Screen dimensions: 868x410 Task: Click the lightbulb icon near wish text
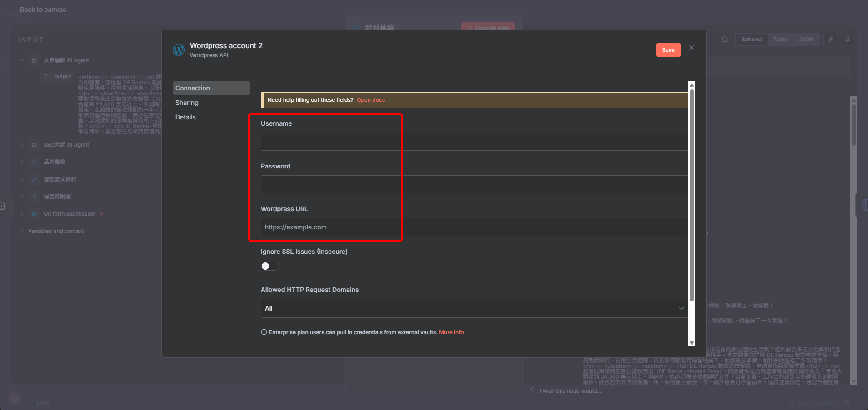tap(533, 390)
